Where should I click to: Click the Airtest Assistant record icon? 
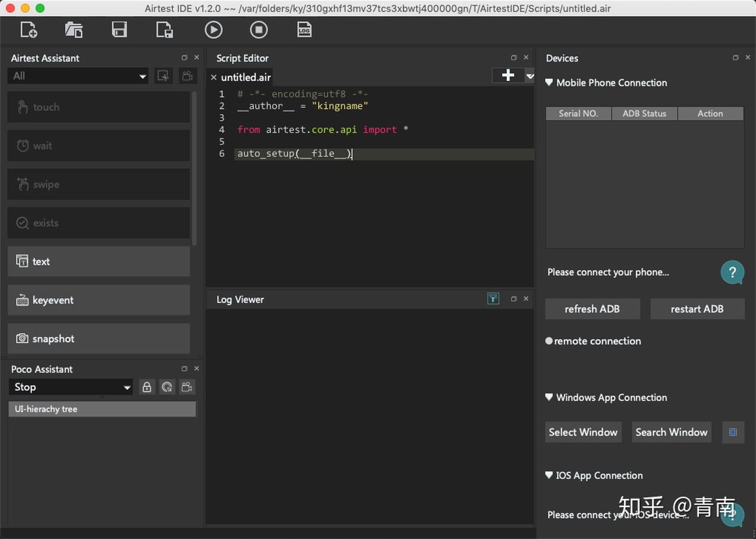pos(164,76)
